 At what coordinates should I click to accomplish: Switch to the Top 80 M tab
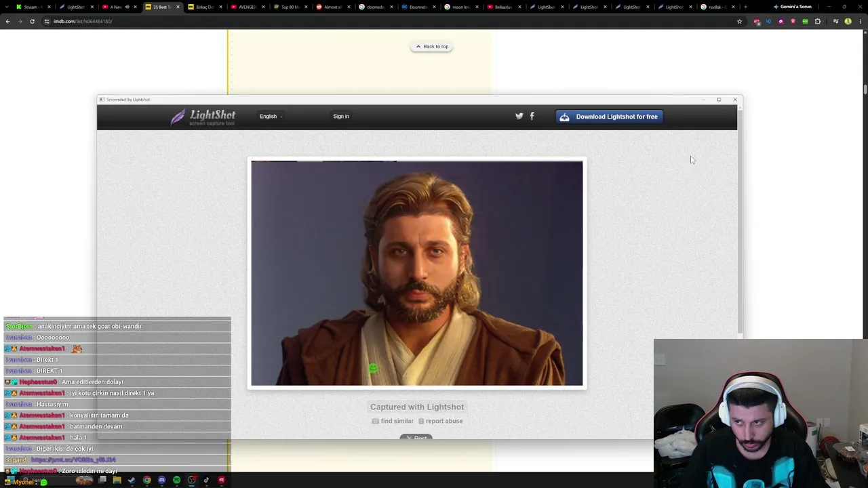[x=290, y=7]
